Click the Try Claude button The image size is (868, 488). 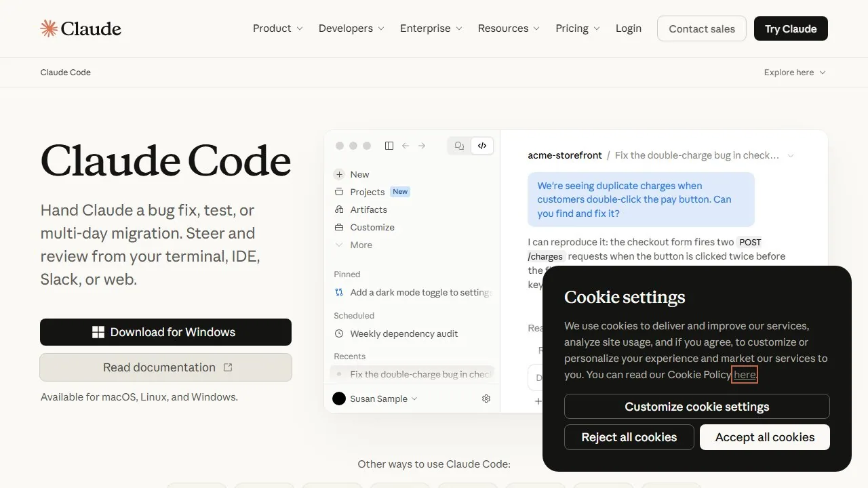[791, 28]
